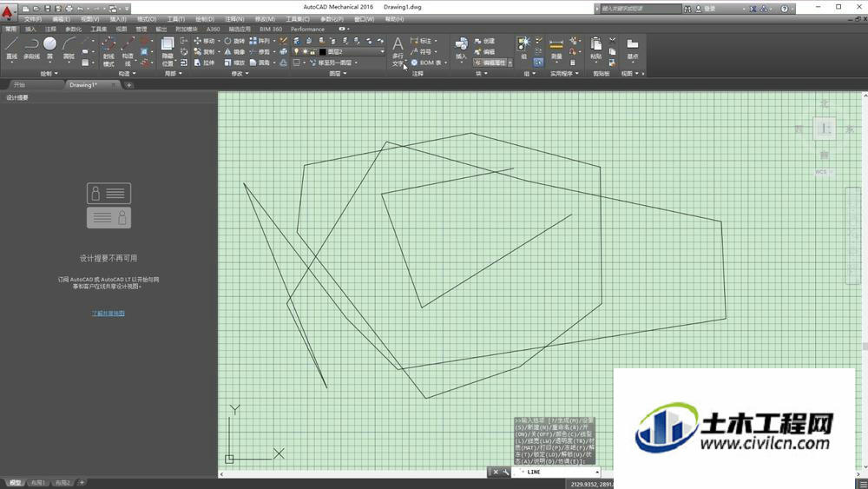Click the Measure (测量) tool
Viewport: 868px width, 489px height.
tap(556, 48)
